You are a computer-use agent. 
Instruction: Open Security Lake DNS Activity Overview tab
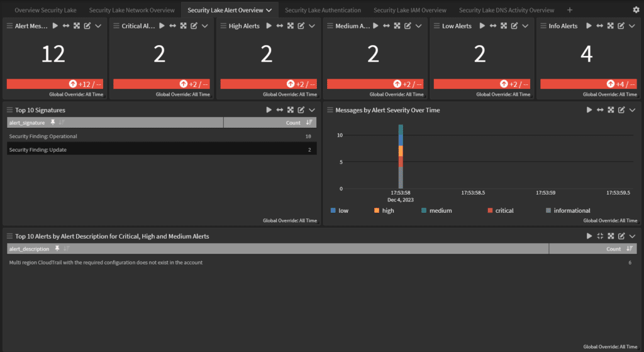pyautogui.click(x=506, y=10)
